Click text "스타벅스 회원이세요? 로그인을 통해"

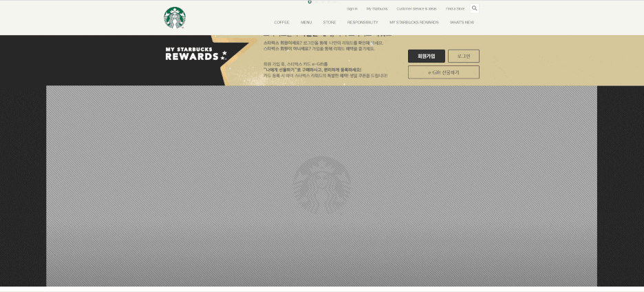click(295, 43)
